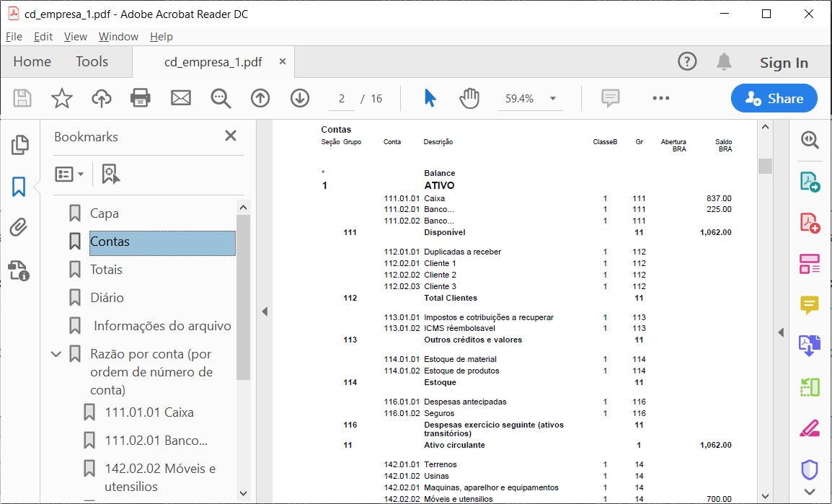This screenshot has height=504, width=832.
Task: Open the View menu
Action: pos(76,37)
